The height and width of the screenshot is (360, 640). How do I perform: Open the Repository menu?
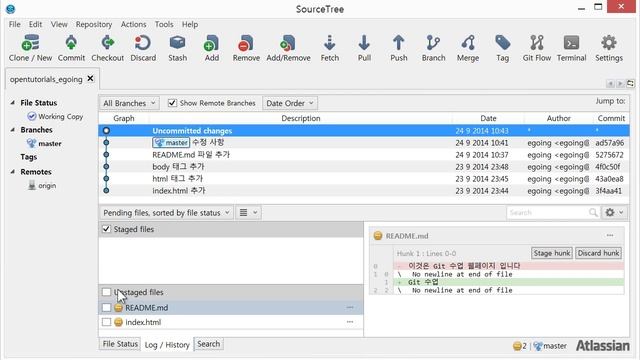[94, 24]
